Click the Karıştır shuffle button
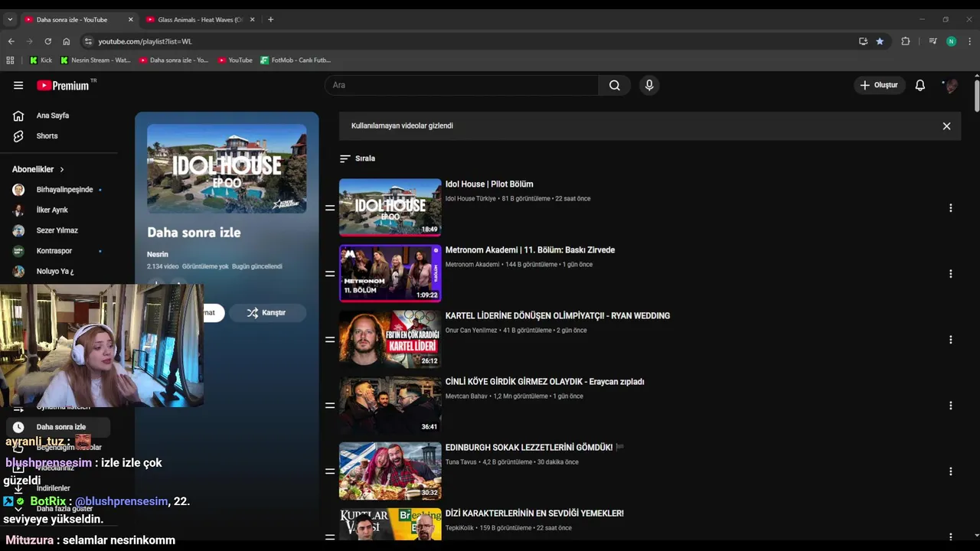 tap(267, 313)
